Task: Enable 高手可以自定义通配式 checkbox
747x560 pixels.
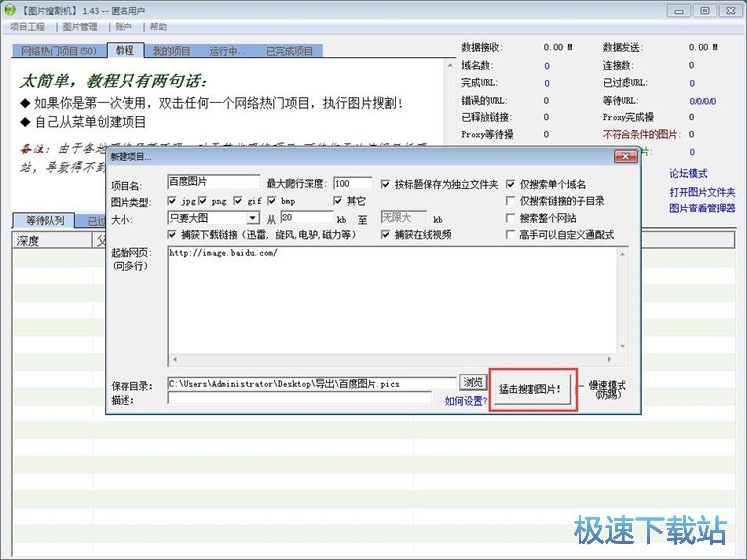Action: pyautogui.click(x=510, y=234)
